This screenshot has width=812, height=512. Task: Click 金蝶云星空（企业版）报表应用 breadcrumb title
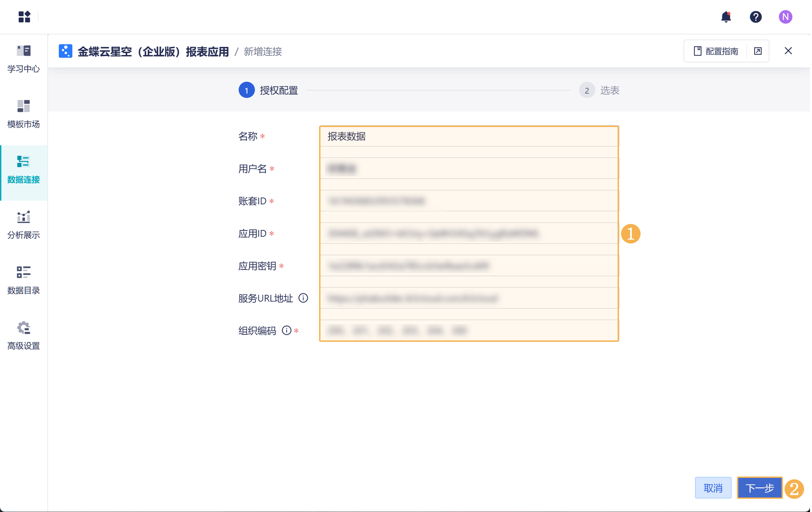pyautogui.click(x=153, y=52)
